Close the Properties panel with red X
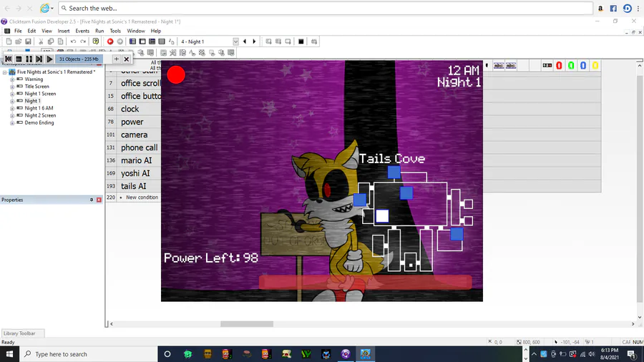The height and width of the screenshot is (362, 644). [x=99, y=200]
